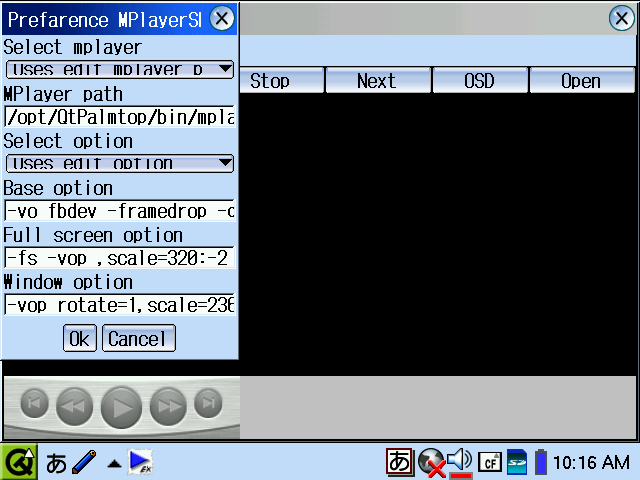Open the input method selector arrow
The height and width of the screenshot is (480, 640).
pos(114,464)
